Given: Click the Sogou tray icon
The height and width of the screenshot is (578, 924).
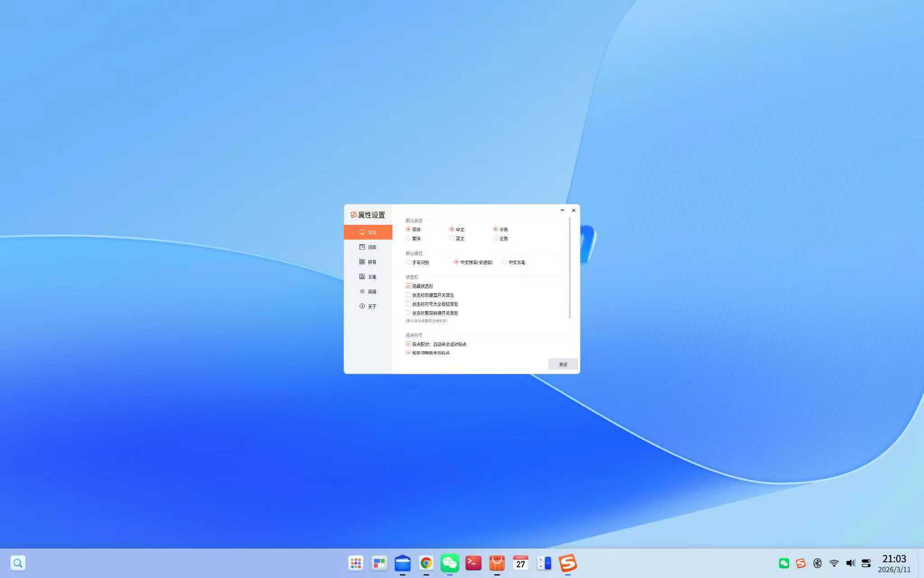Looking at the screenshot, I should tap(801, 563).
